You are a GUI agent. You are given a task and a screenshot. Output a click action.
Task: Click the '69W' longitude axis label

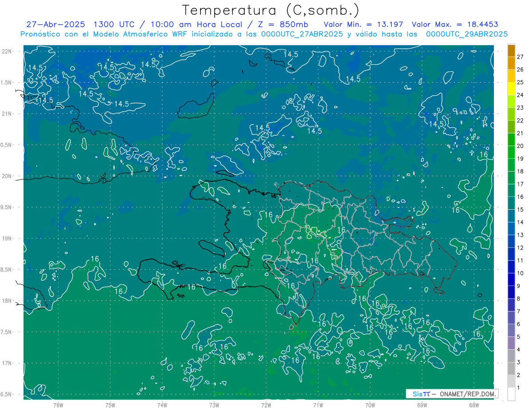422,405
